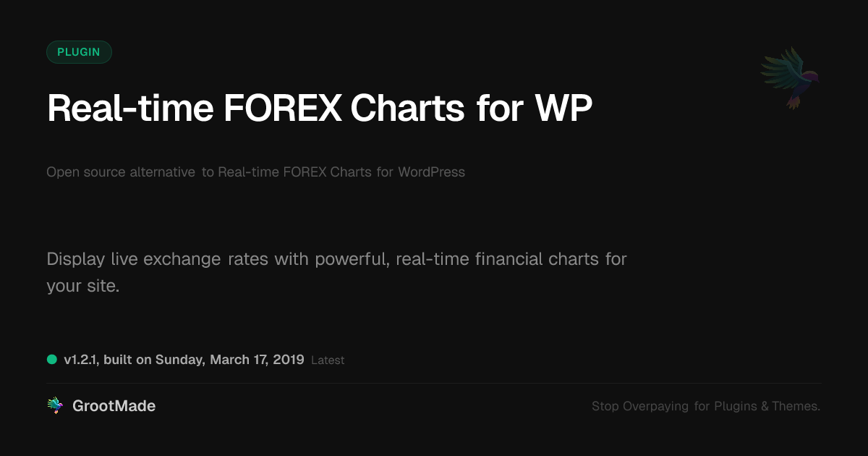
Task: Click the large hummingbird logo at top right
Action: (x=791, y=77)
